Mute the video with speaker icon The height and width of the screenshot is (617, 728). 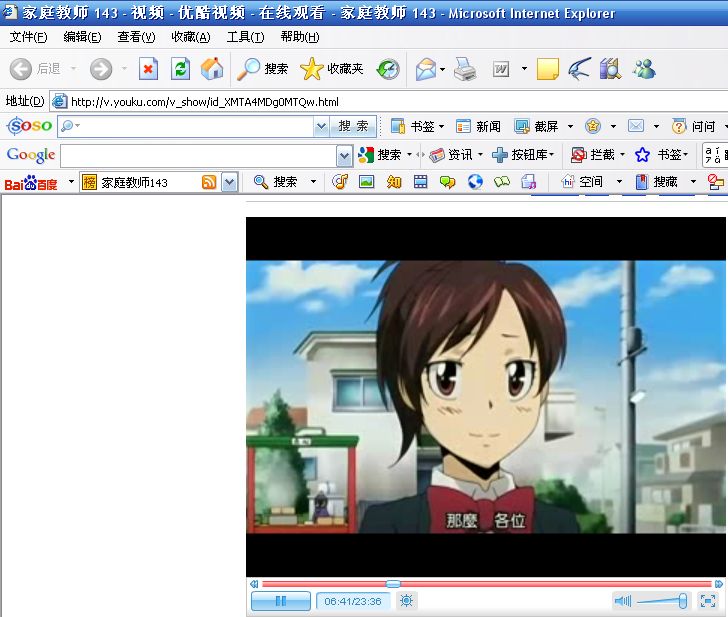(x=623, y=601)
